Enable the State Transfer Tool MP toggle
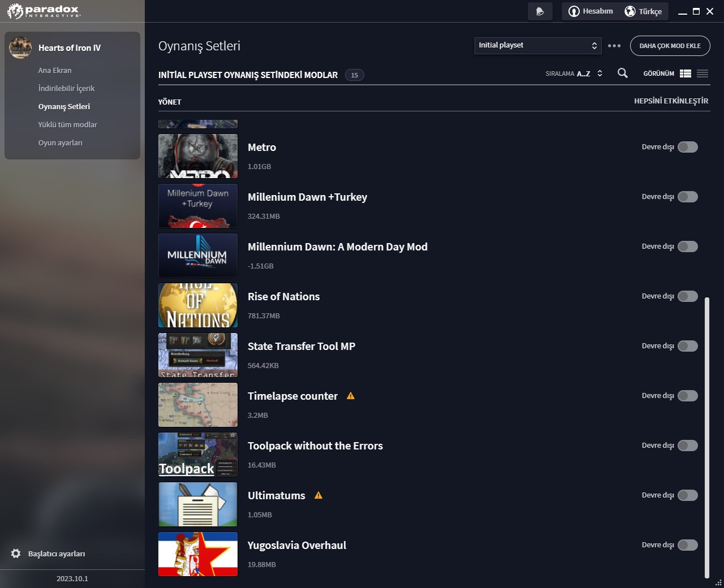 pyautogui.click(x=688, y=346)
